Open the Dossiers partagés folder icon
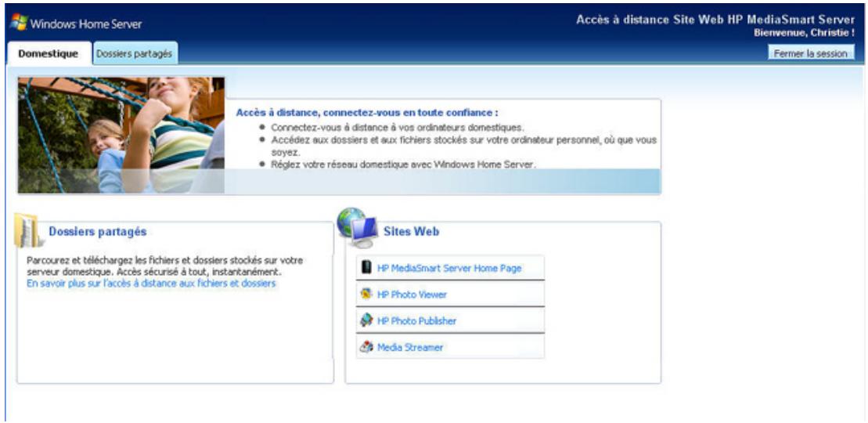 coord(27,230)
